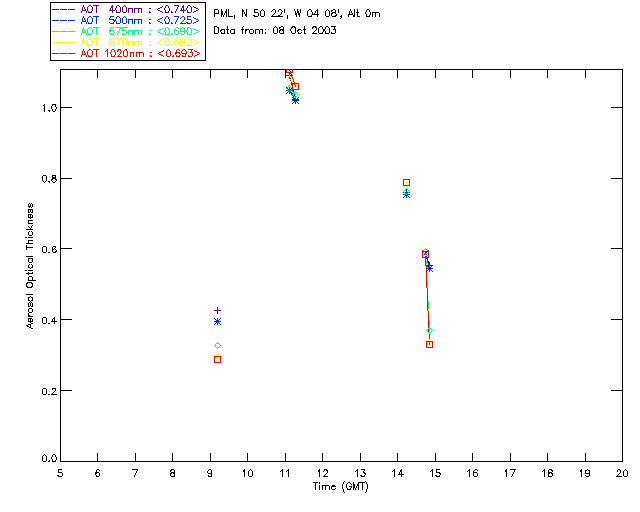
Task: Click the x-axis label 12
Action: pos(322,473)
